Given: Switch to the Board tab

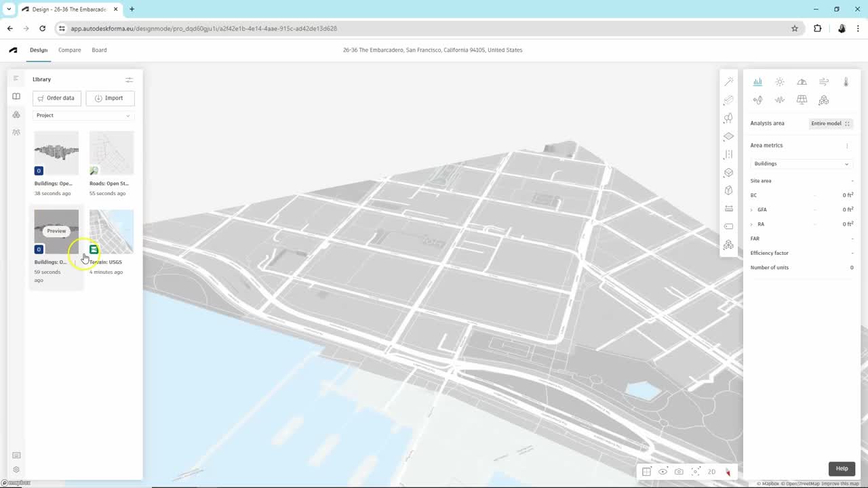Looking at the screenshot, I should tap(99, 50).
